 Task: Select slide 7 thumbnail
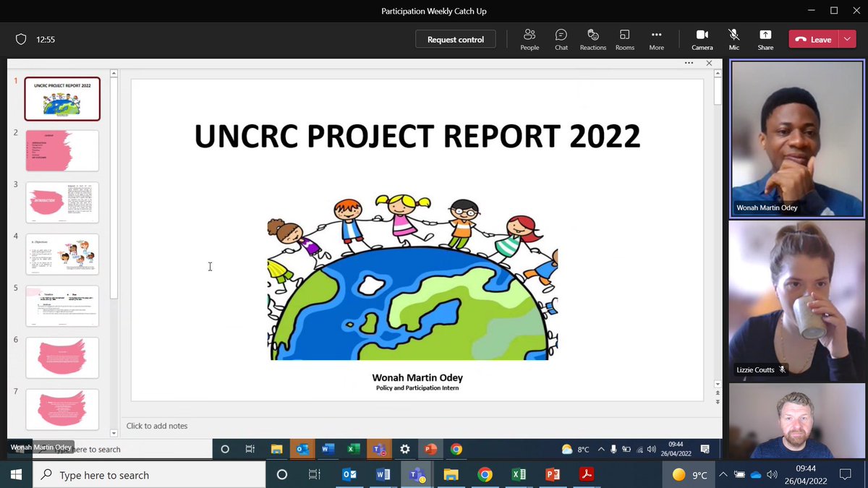(x=62, y=410)
